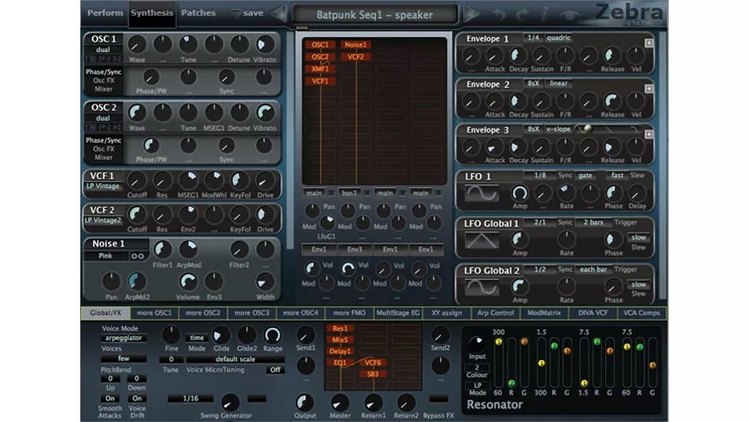Click the Output knob
This screenshot has height=422, width=750.
(305, 402)
